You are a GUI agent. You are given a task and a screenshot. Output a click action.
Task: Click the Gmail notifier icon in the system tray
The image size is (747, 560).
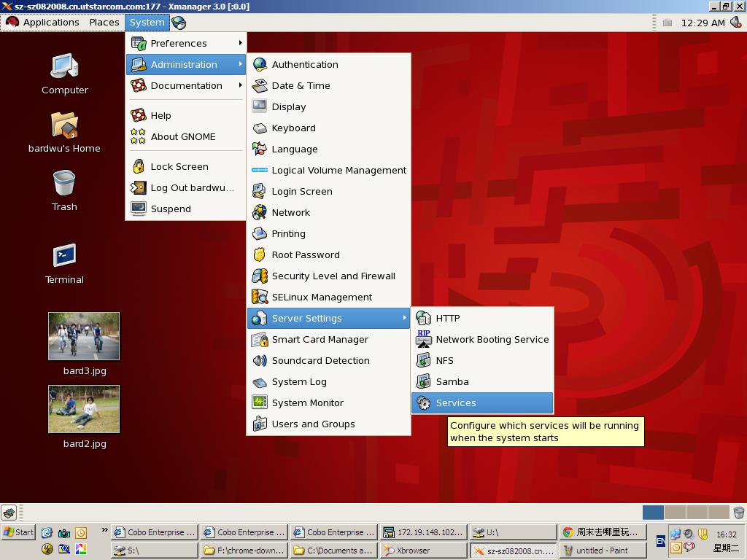coord(687,547)
